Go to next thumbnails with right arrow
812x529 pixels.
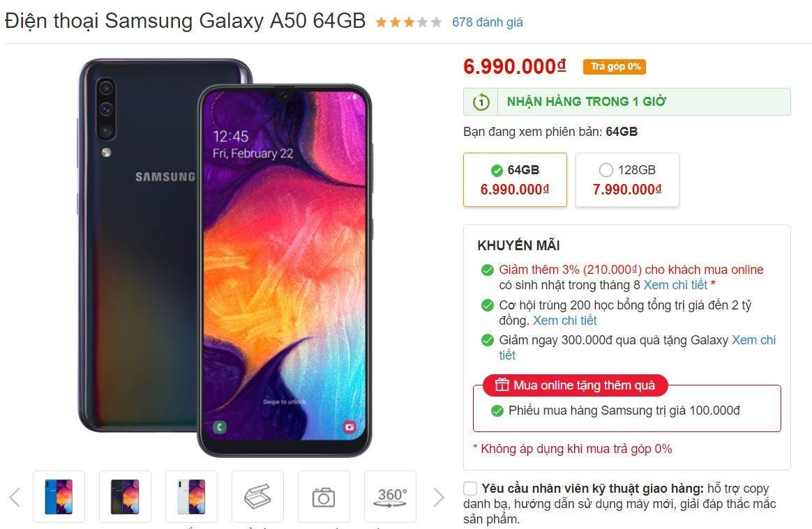[439, 497]
